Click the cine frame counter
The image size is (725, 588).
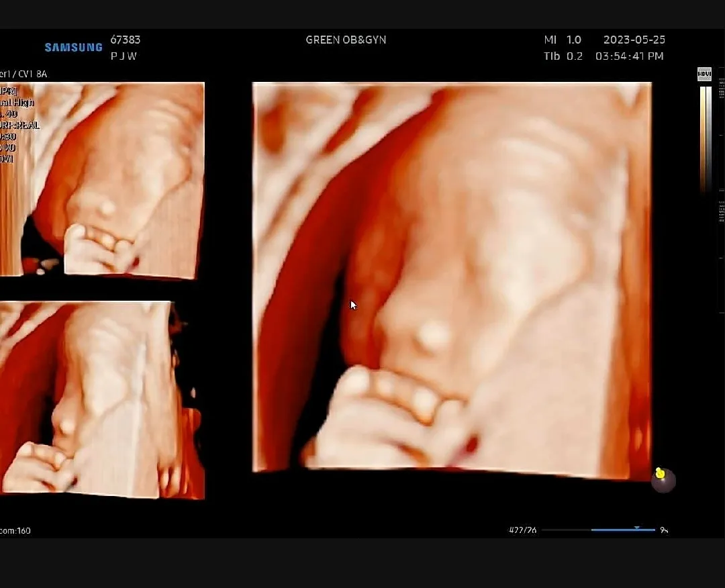pos(522,530)
